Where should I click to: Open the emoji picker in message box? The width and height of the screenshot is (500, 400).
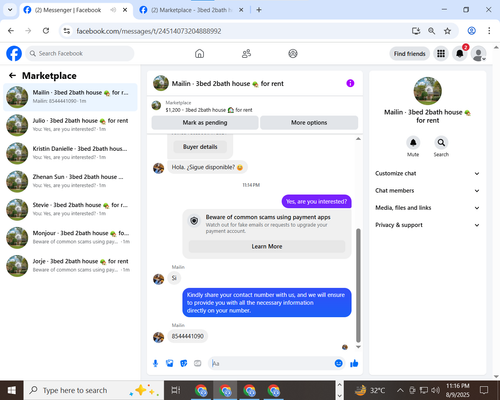point(338,363)
